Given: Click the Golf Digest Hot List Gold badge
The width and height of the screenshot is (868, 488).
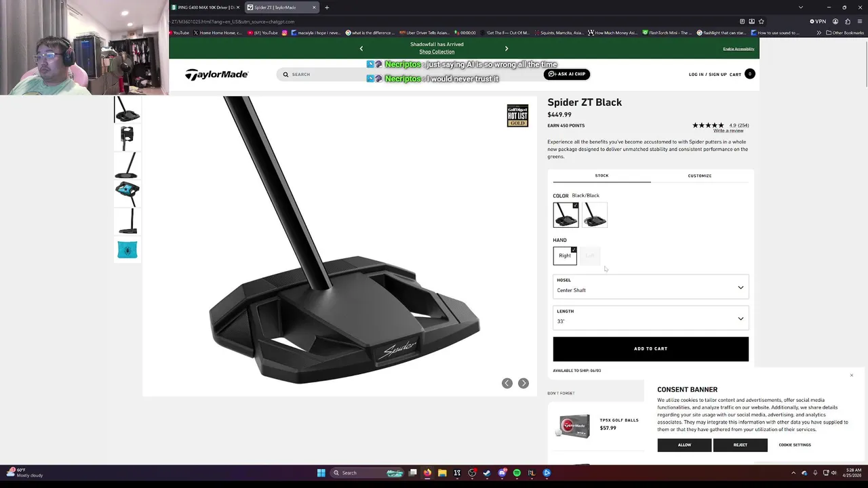Looking at the screenshot, I should 517,116.
